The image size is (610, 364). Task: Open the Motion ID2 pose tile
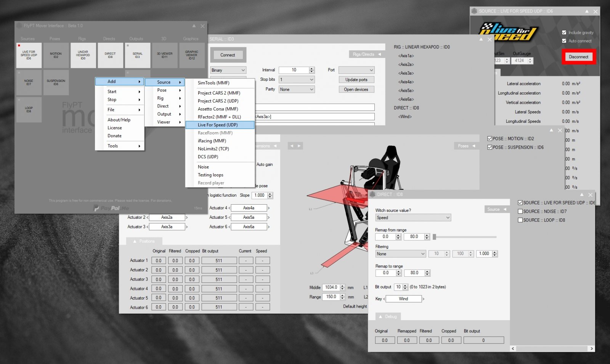point(56,55)
